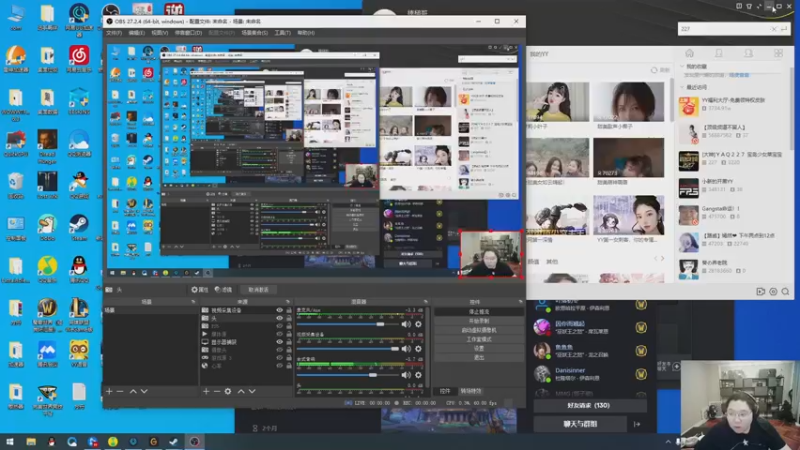Add a source with the sources plus icon
This screenshot has width=800, height=450.
click(x=206, y=391)
